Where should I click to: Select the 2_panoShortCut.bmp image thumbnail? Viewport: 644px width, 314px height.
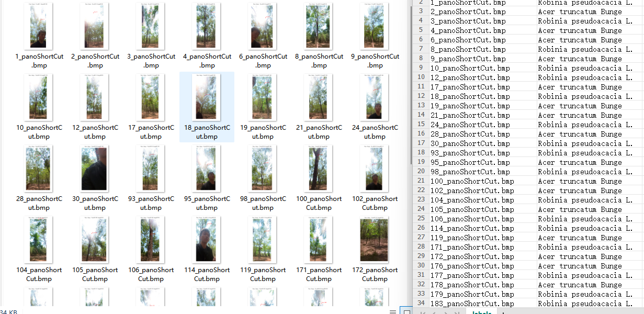click(x=95, y=26)
